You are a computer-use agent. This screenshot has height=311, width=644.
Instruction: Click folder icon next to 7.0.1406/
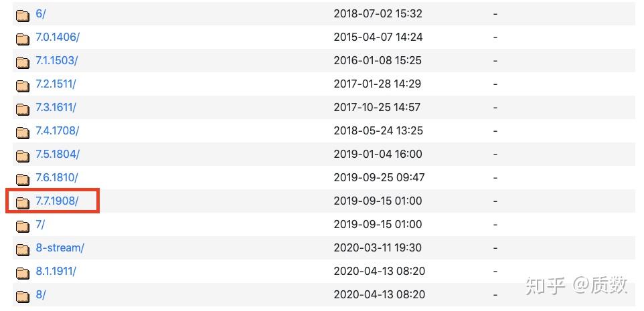pos(23,38)
